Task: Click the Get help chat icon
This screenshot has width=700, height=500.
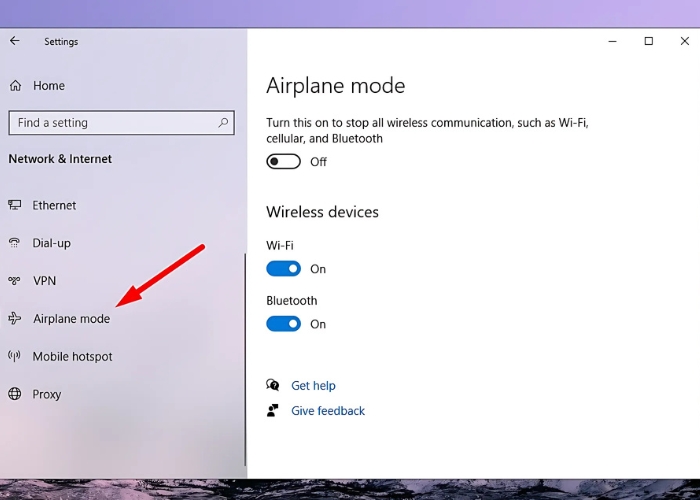Action: pos(273,385)
